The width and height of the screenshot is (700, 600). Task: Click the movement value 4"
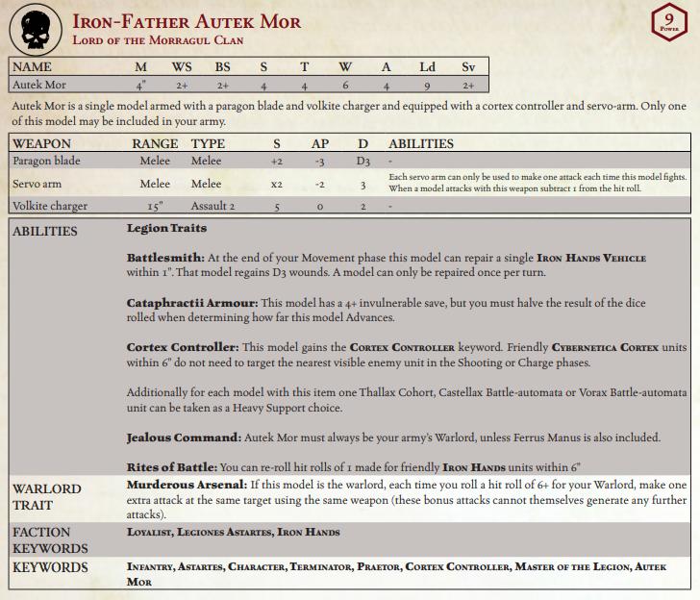(x=140, y=85)
